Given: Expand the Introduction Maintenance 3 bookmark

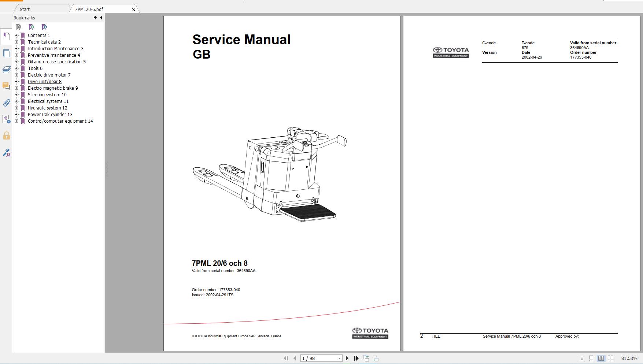Looking at the screenshot, I should coord(16,49).
